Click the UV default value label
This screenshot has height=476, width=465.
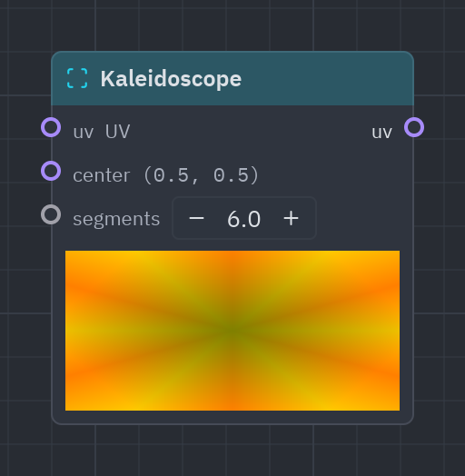(x=118, y=132)
